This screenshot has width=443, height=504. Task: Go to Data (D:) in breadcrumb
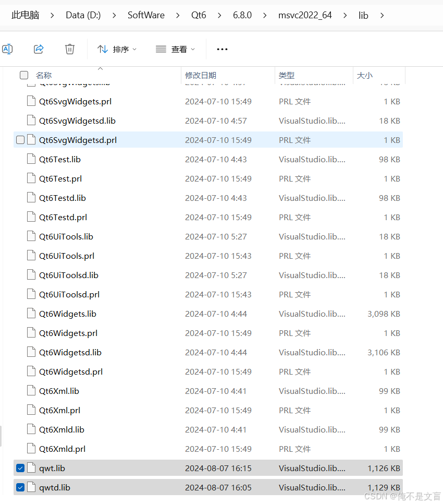coord(83,15)
